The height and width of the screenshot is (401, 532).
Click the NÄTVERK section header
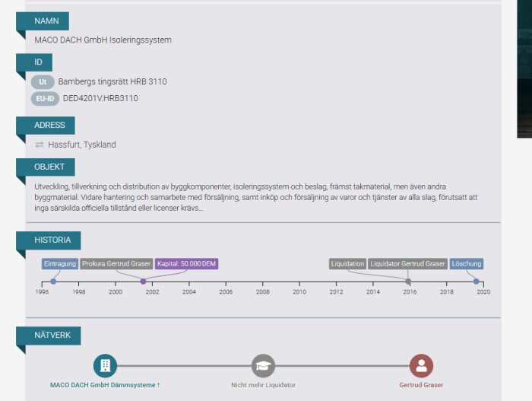pos(48,336)
